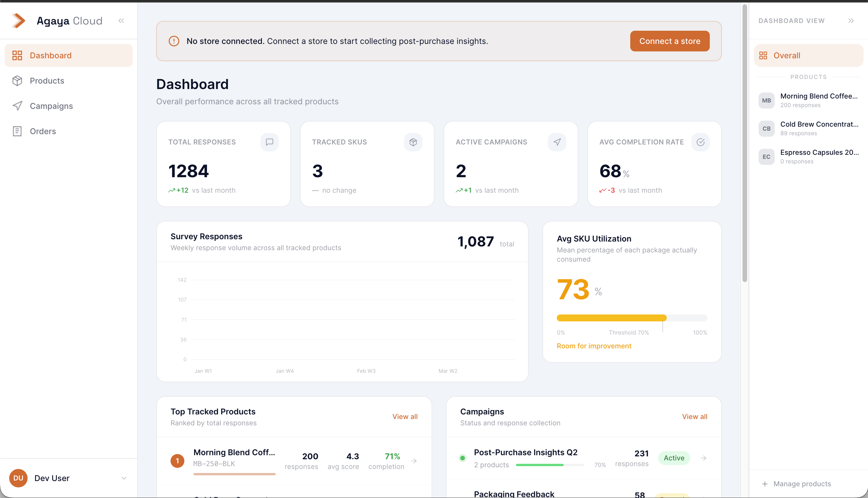868x498 pixels.
Task: Click the Active status badge
Action: coord(674,458)
